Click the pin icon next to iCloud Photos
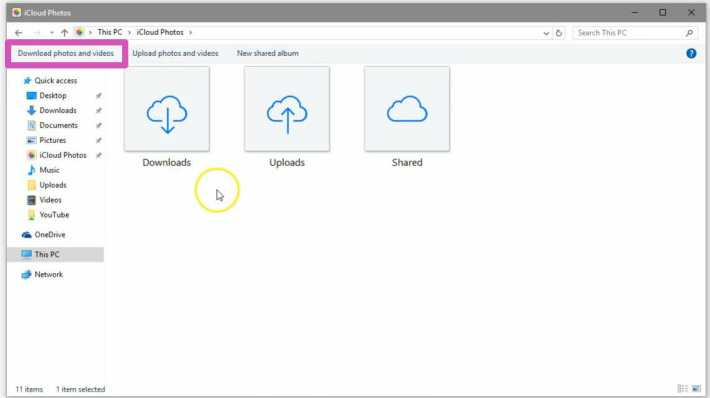 [98, 155]
